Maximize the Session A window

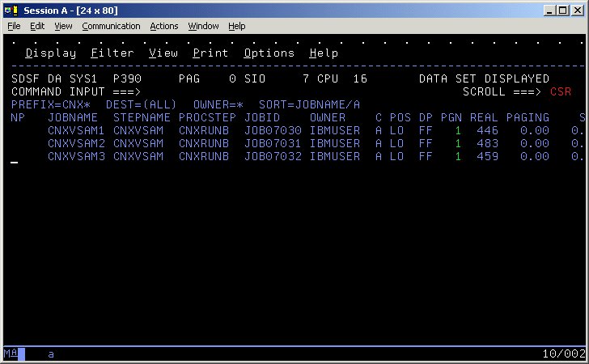561,10
